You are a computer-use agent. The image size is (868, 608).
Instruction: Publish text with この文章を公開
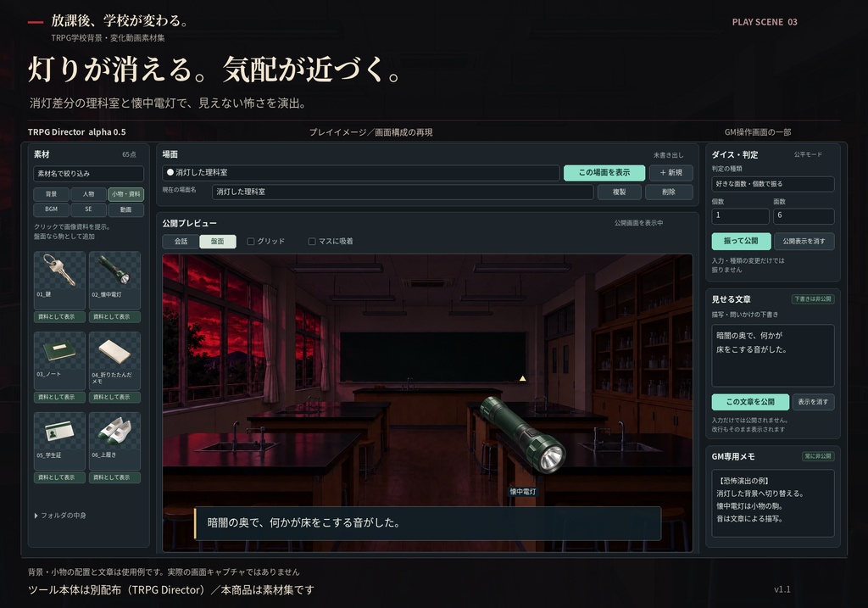750,401
